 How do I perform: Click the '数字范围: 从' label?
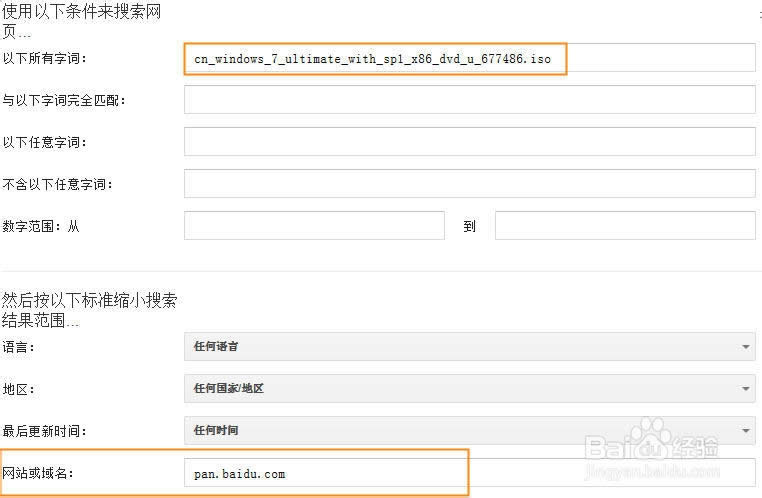(41, 226)
